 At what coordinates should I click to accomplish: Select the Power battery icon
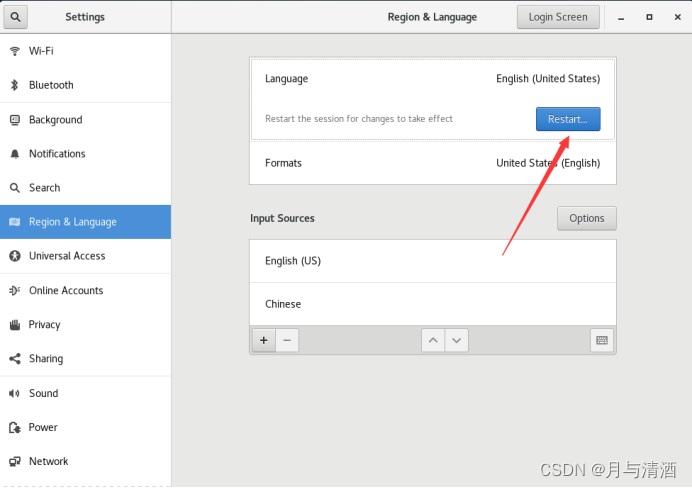pyautogui.click(x=15, y=427)
